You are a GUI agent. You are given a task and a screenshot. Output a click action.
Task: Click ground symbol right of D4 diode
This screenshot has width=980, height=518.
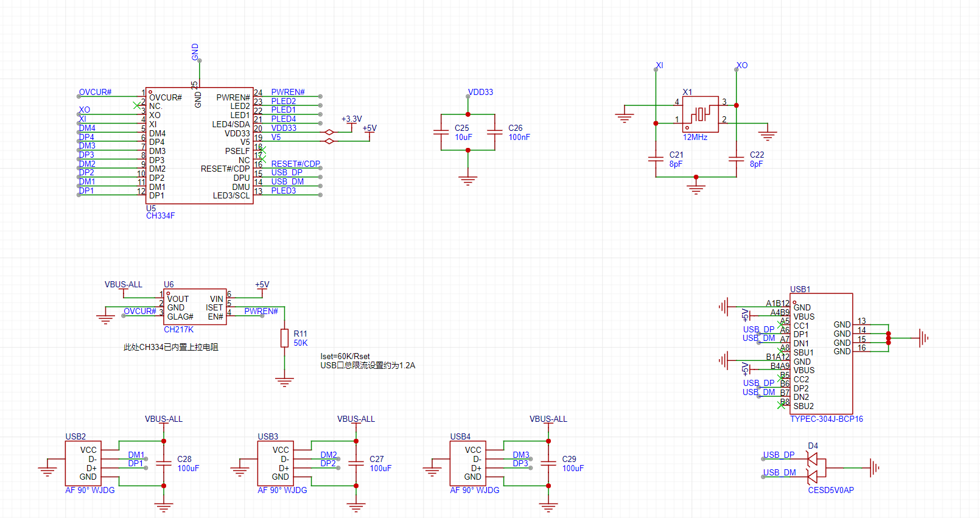click(x=875, y=468)
